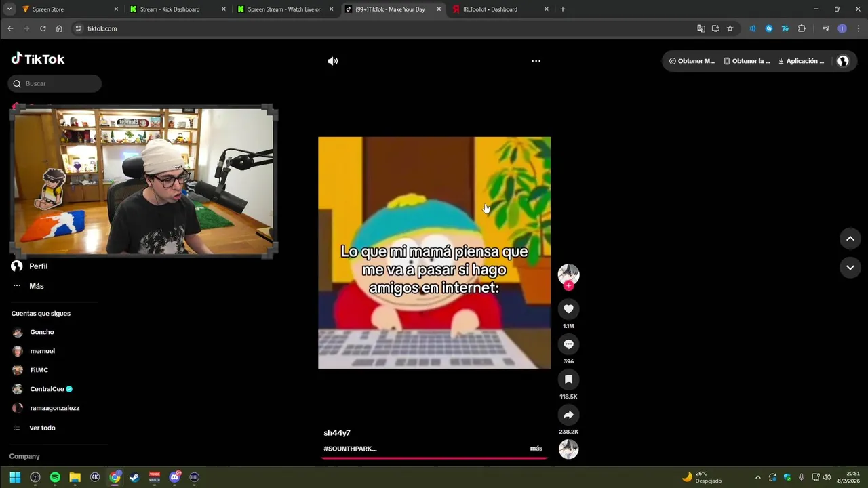Like the video with the heart icon
The width and height of the screenshot is (868, 488).
point(568,309)
